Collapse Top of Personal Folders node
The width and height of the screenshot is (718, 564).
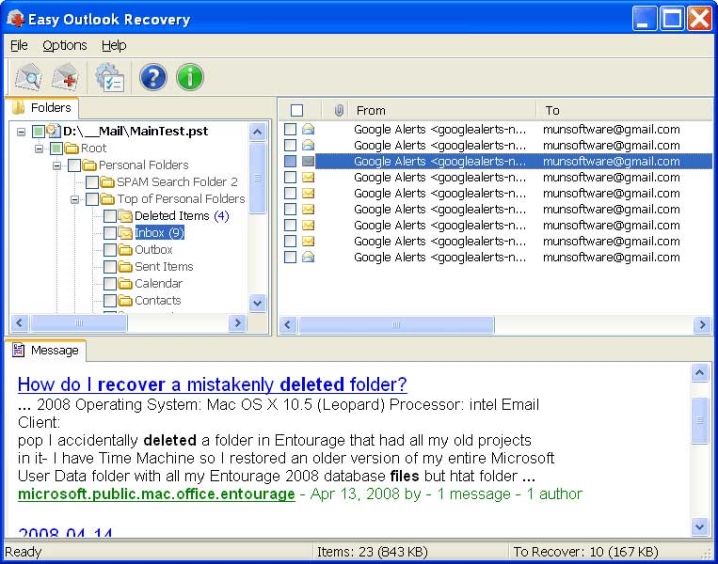tap(75, 199)
